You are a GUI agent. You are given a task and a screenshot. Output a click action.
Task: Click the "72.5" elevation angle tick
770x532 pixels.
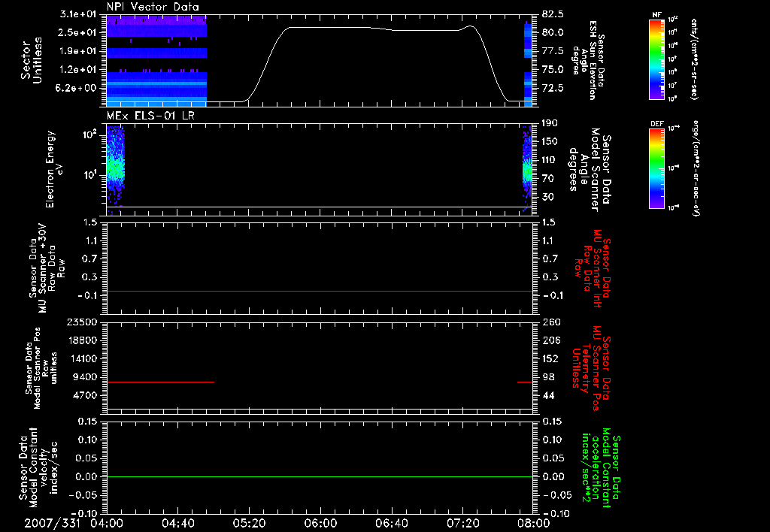point(553,89)
